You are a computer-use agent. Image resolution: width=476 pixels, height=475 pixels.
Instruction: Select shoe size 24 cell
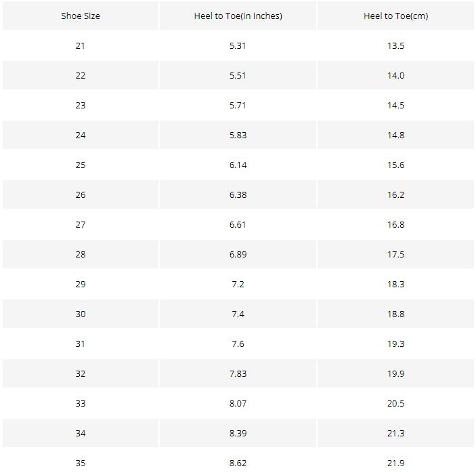tap(81, 135)
